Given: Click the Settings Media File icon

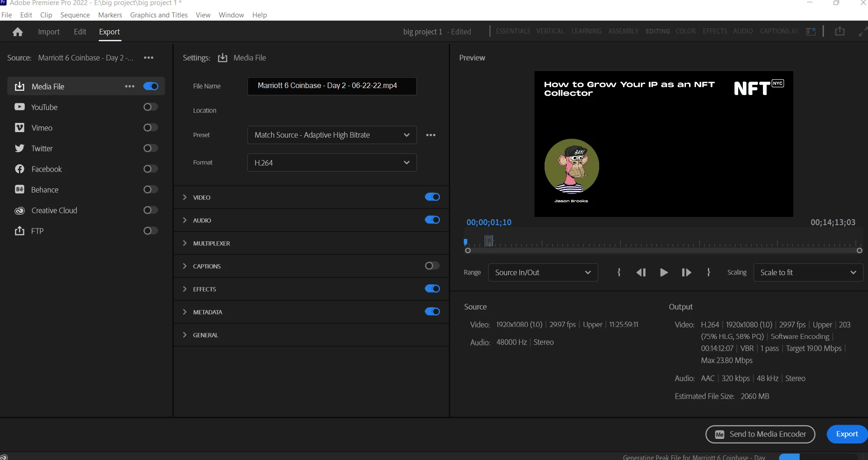Looking at the screenshot, I should [x=223, y=58].
